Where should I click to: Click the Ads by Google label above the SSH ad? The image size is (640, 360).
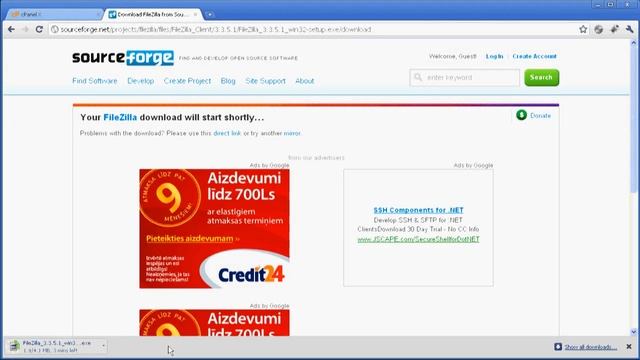click(x=473, y=165)
